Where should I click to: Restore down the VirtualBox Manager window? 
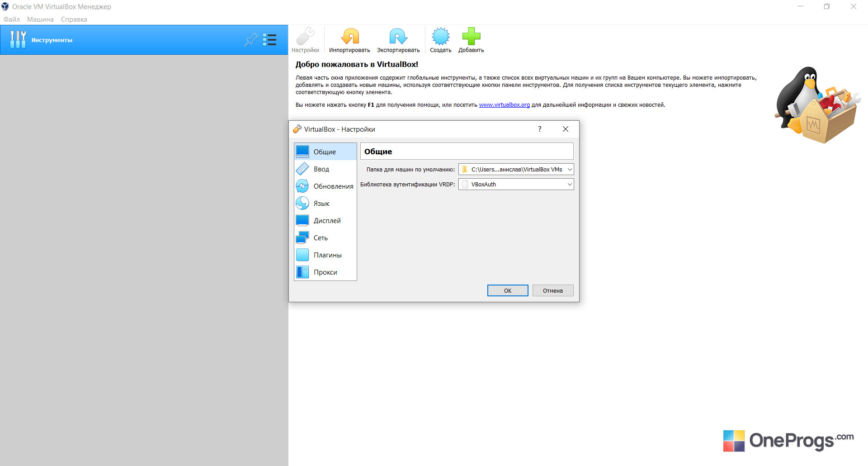click(827, 6)
